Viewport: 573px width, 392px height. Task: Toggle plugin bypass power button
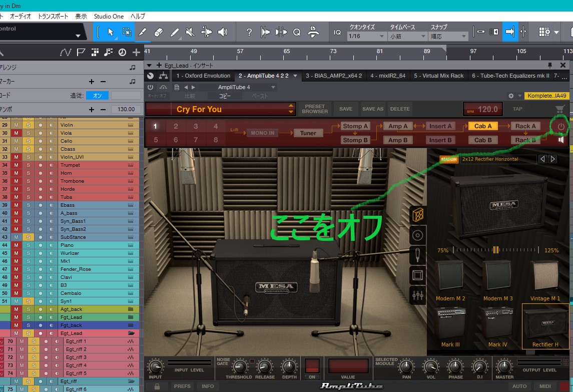150,87
